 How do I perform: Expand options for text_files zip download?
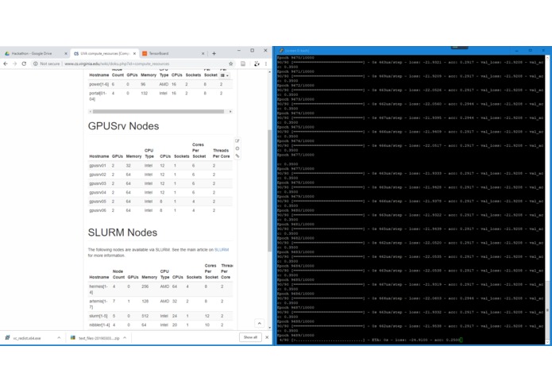(125, 338)
